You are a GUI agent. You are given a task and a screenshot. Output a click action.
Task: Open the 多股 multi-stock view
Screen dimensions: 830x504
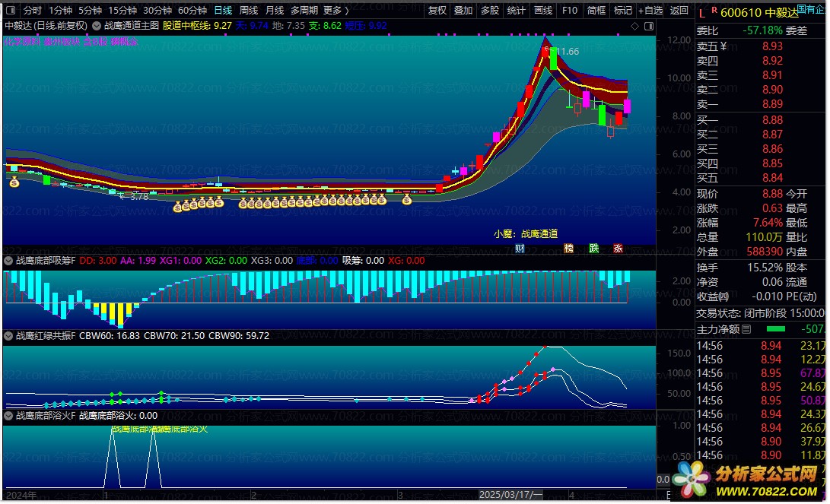[x=490, y=10]
